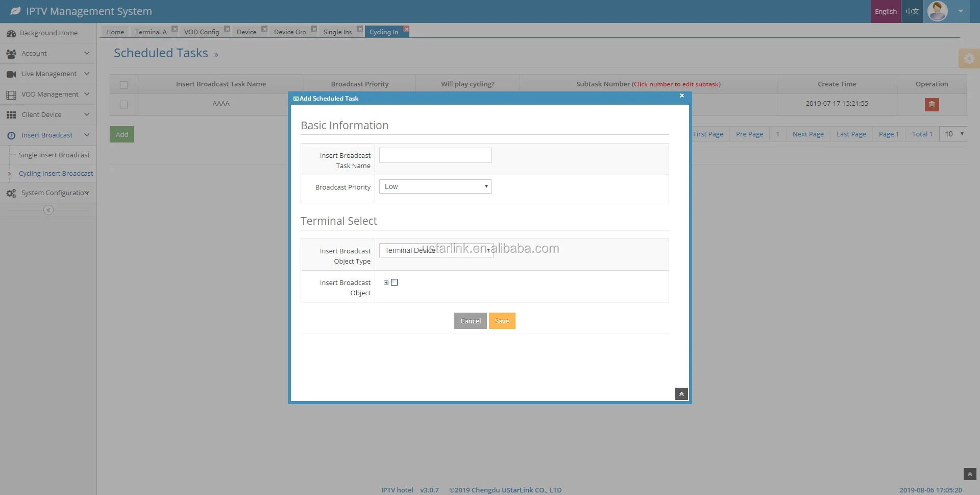This screenshot has height=495, width=980.
Task: Enable the Insert Broadcast Object checkbox
Action: 394,282
